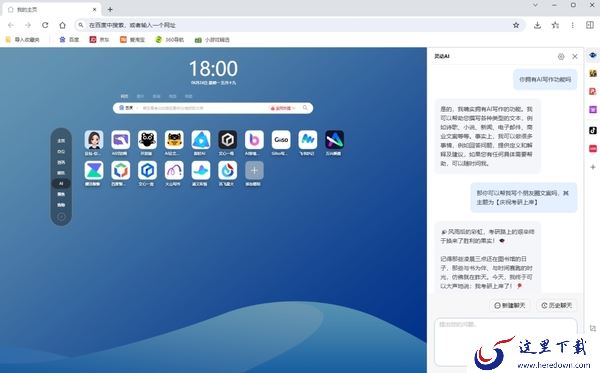Click the 18:00 clock display
This screenshot has height=373, width=600.
click(x=213, y=69)
